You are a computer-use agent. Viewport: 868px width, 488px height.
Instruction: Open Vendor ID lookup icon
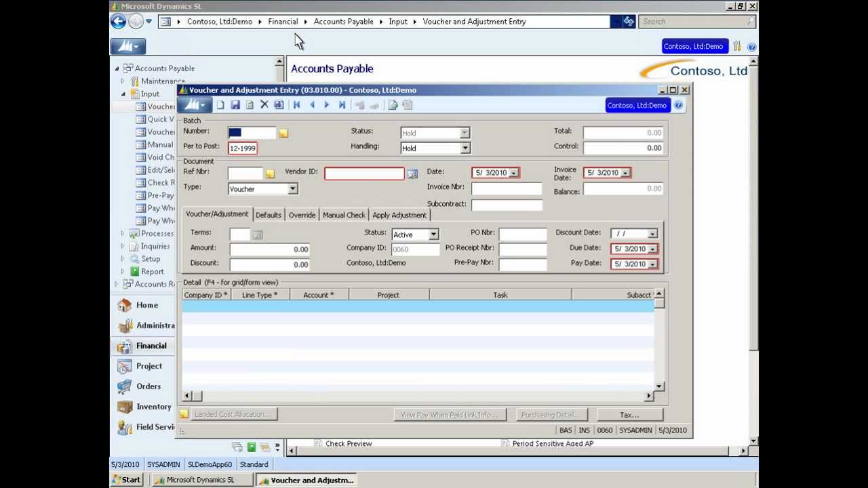click(x=412, y=174)
